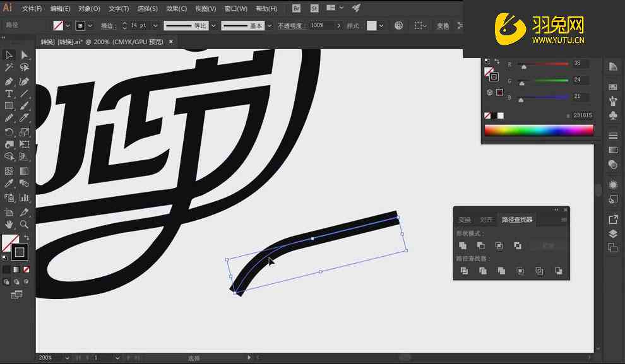Select the Free Transform tool
The width and height of the screenshot is (625, 364).
pyautogui.click(x=24, y=144)
